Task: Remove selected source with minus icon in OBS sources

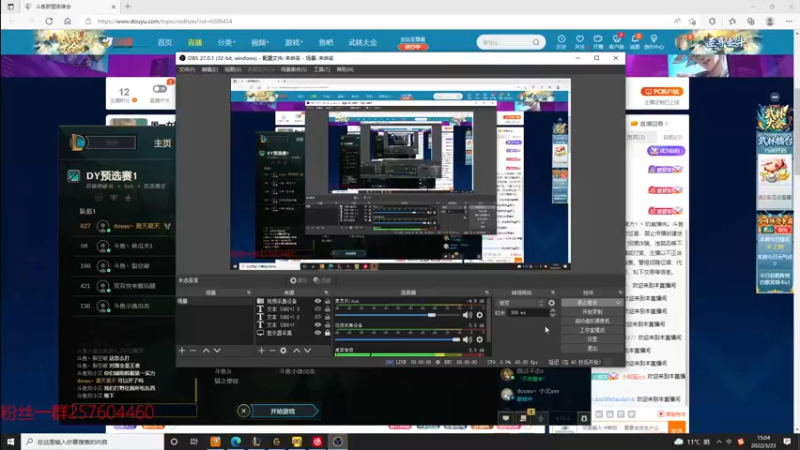Action: tap(272, 351)
